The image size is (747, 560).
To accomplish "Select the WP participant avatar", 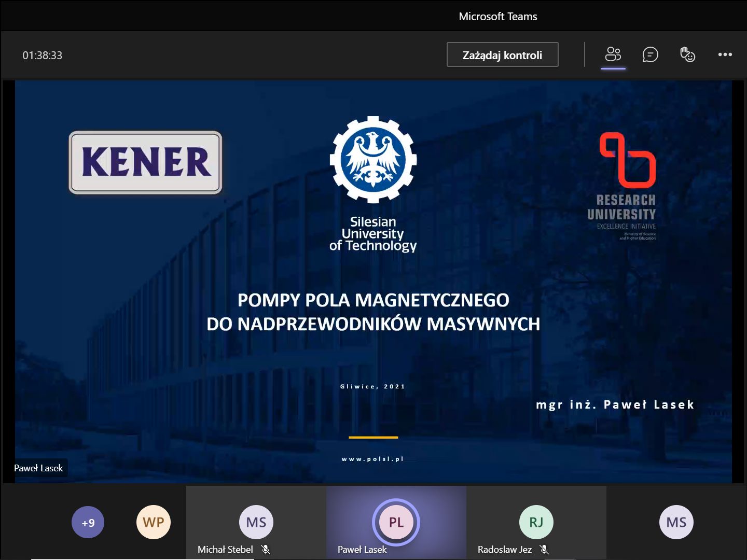I will [154, 522].
